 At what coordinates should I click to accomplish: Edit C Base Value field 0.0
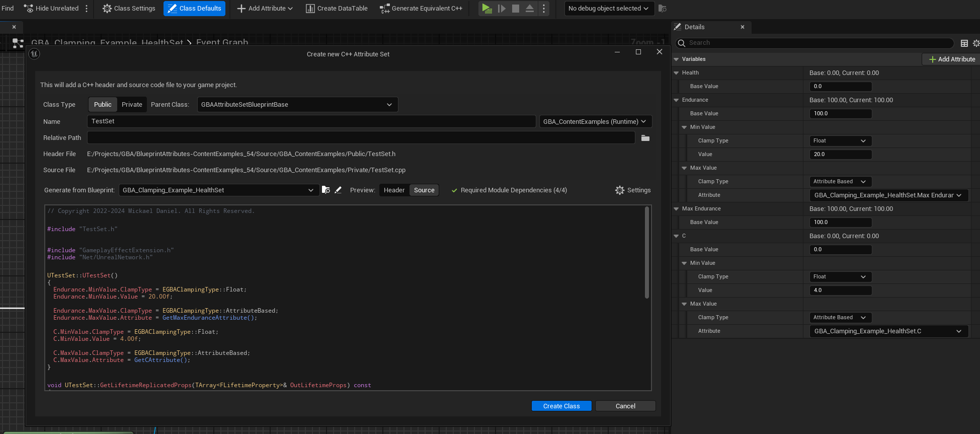click(x=841, y=250)
